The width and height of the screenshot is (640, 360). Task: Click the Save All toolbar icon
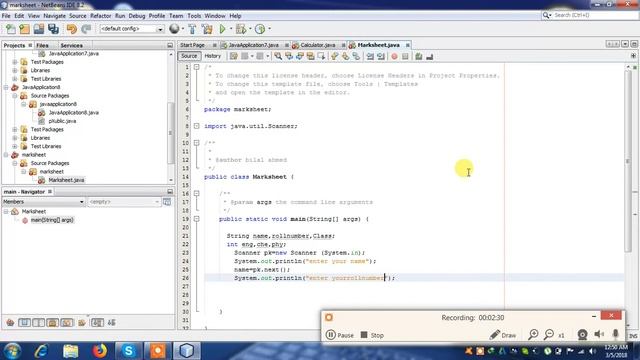pyautogui.click(x=53, y=29)
